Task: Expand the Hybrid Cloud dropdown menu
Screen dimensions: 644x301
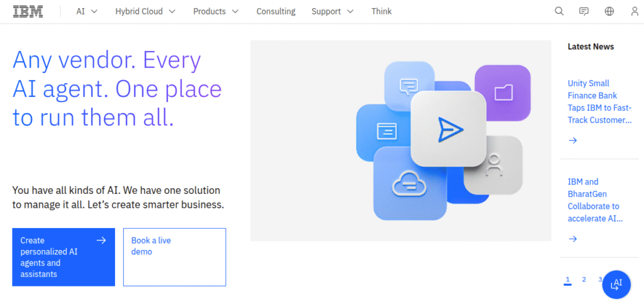Action: pos(145,11)
